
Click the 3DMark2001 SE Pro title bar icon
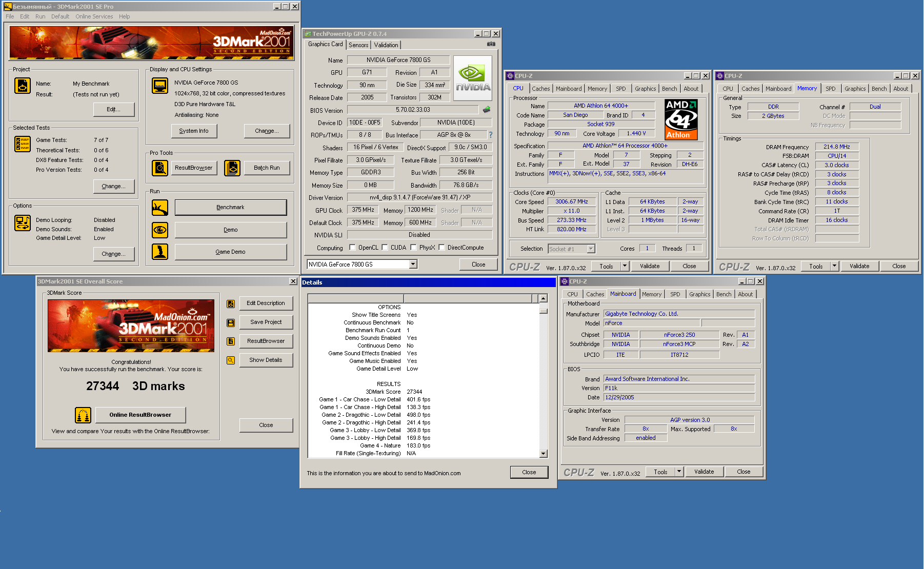[x=8, y=7]
